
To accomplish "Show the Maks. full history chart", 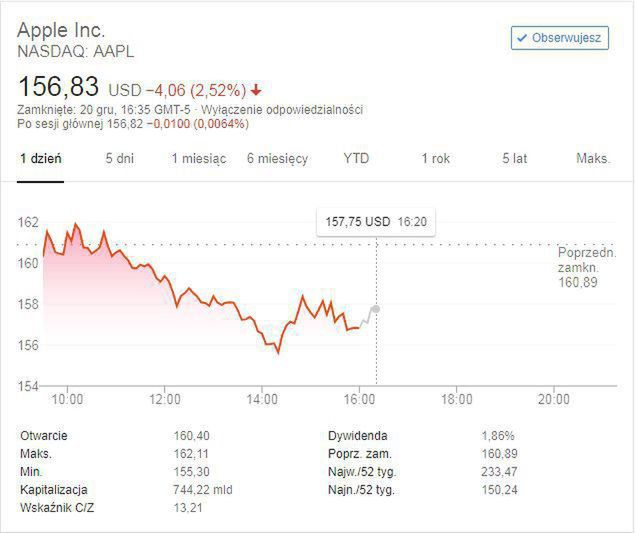I will click(x=593, y=159).
